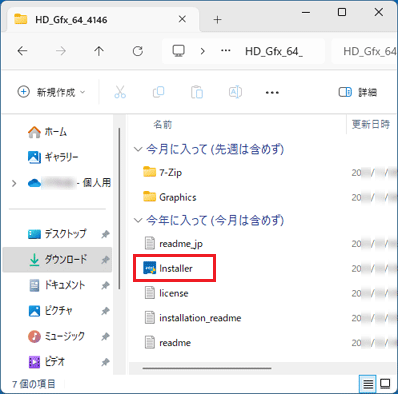398x394 pixels.
Task: Close the HD_Gfx_64_4146 tab
Action: [x=182, y=19]
